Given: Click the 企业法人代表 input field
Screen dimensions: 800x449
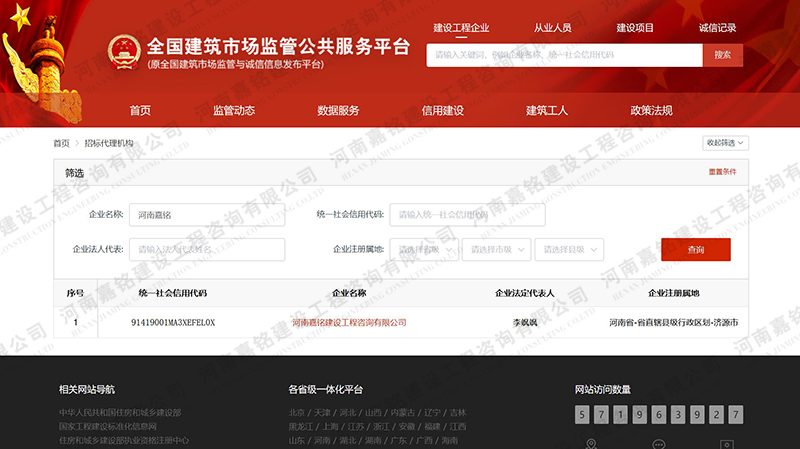Looking at the screenshot, I should (207, 250).
